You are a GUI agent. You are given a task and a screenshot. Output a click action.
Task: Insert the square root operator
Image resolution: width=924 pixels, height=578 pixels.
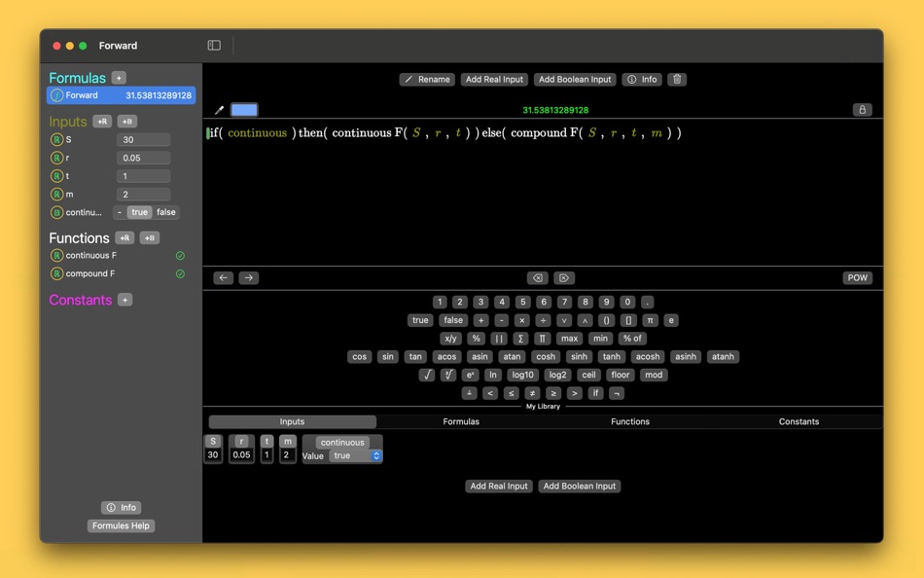pyautogui.click(x=427, y=375)
